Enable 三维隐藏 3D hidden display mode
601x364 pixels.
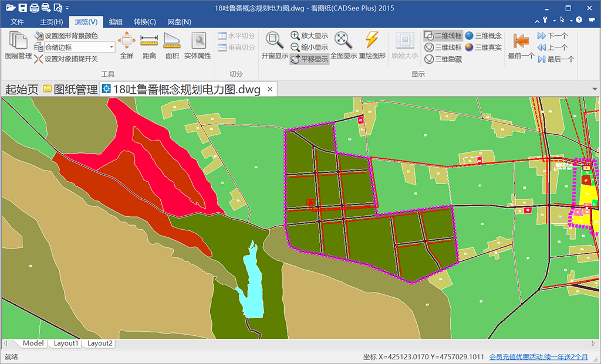443,59
